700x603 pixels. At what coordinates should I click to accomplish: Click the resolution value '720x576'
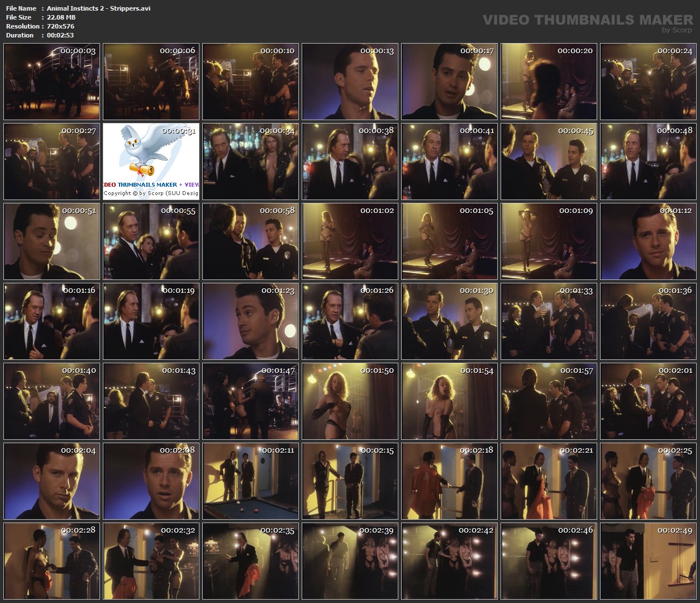(x=60, y=26)
